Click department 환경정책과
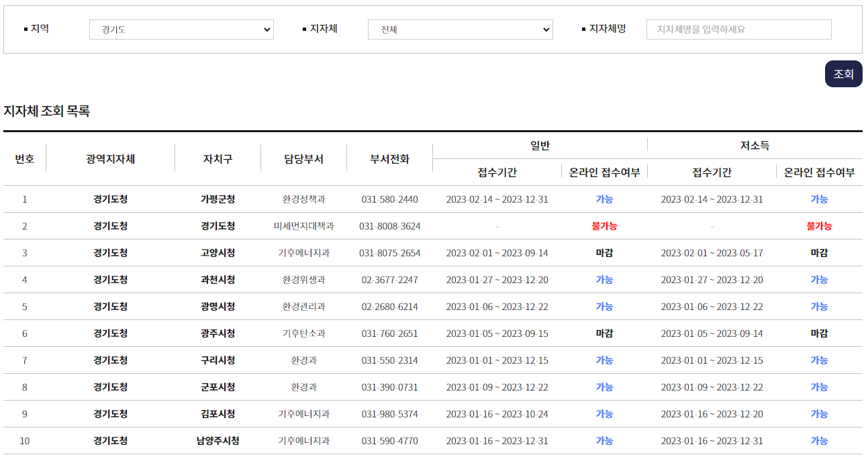This screenshot has height=459, width=868. [303, 199]
